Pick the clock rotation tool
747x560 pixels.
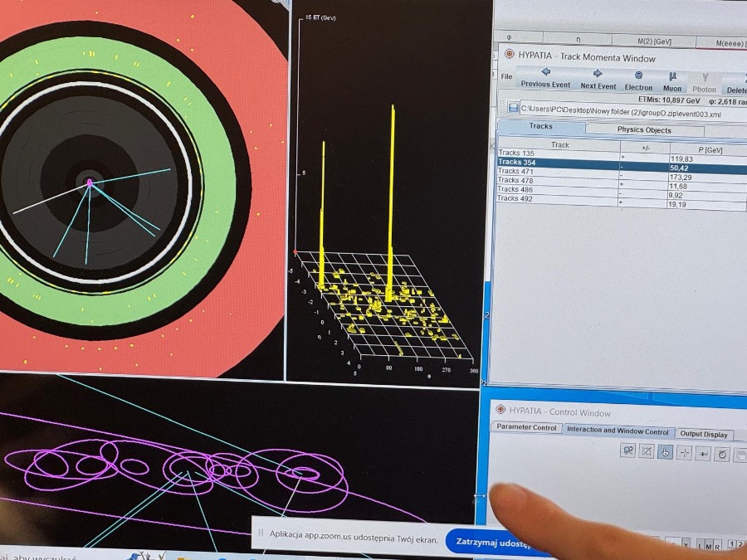[722, 454]
